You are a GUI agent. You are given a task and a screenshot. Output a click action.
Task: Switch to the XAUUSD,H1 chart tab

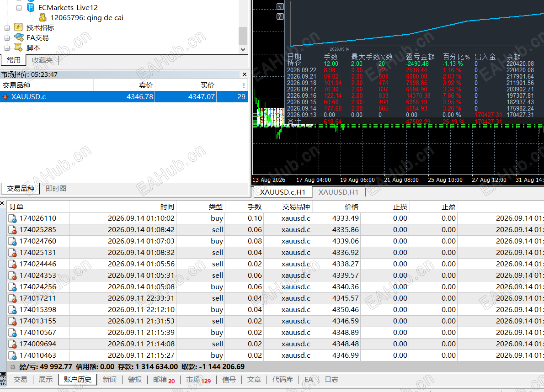[338, 192]
